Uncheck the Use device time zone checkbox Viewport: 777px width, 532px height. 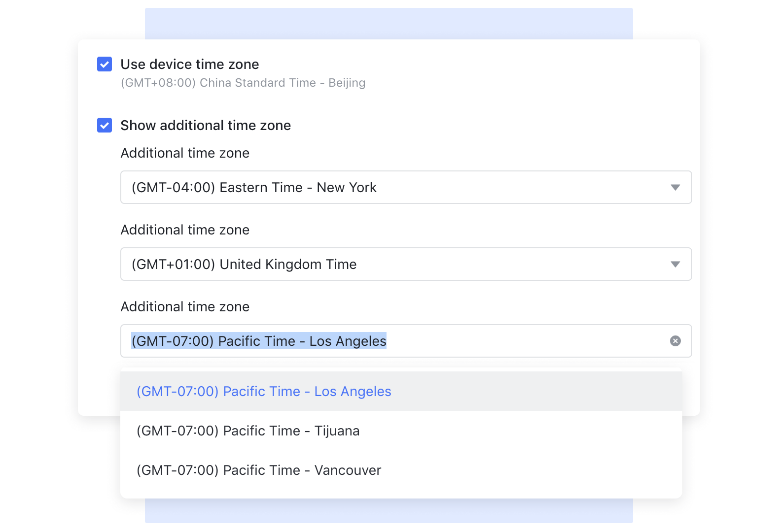(x=105, y=64)
